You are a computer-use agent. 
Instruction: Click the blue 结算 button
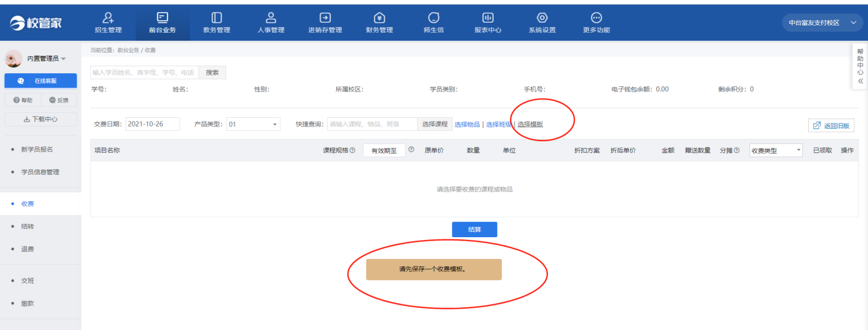pos(475,230)
